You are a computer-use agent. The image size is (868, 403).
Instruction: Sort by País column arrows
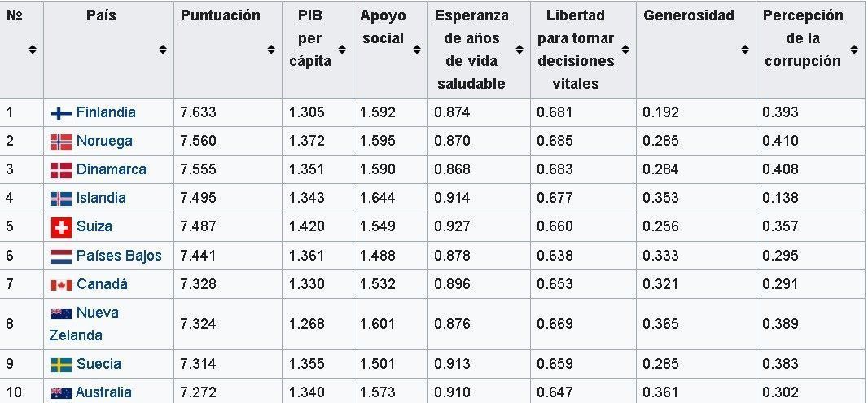click(163, 50)
